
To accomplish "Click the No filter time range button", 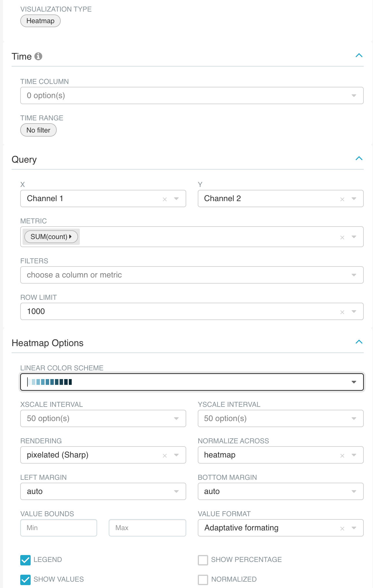I will 38,130.
